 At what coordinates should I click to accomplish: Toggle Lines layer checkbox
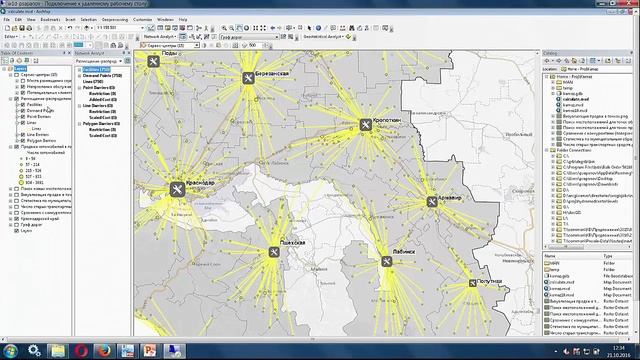tap(23, 123)
